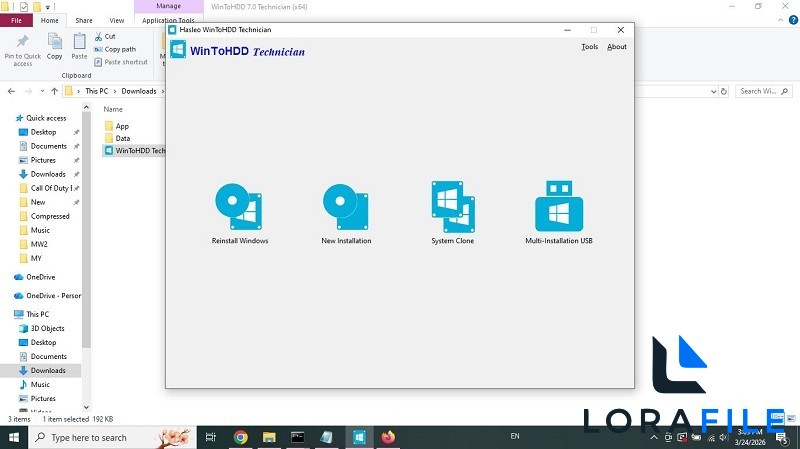Switch to the Home ribbon tab

tap(49, 20)
